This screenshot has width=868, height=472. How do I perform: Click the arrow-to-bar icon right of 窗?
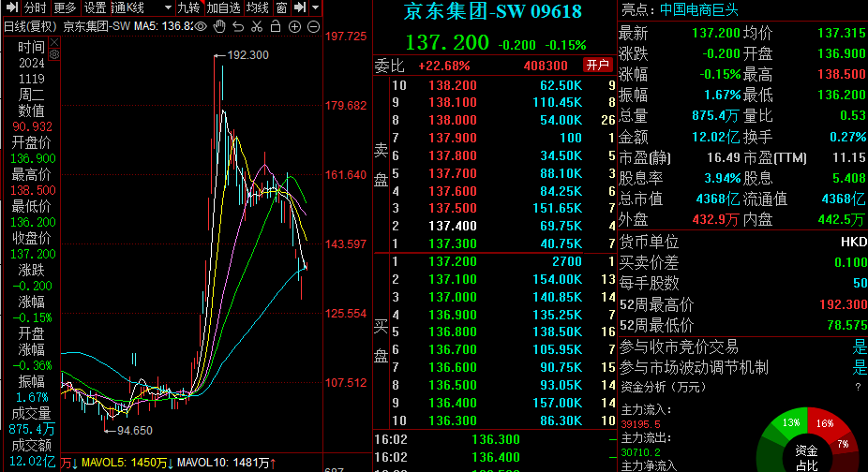(x=300, y=7)
